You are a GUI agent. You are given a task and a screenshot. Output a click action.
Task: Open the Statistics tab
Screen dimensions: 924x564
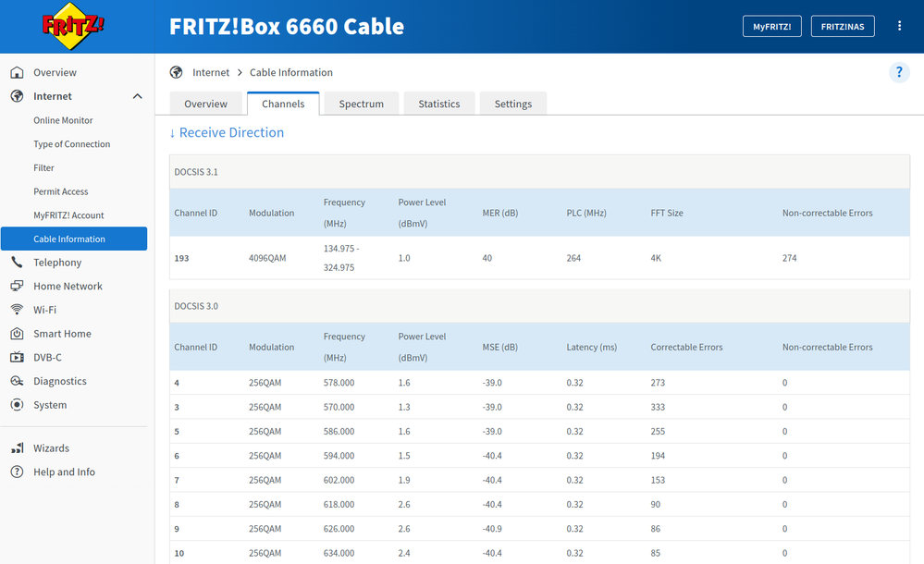click(x=438, y=104)
